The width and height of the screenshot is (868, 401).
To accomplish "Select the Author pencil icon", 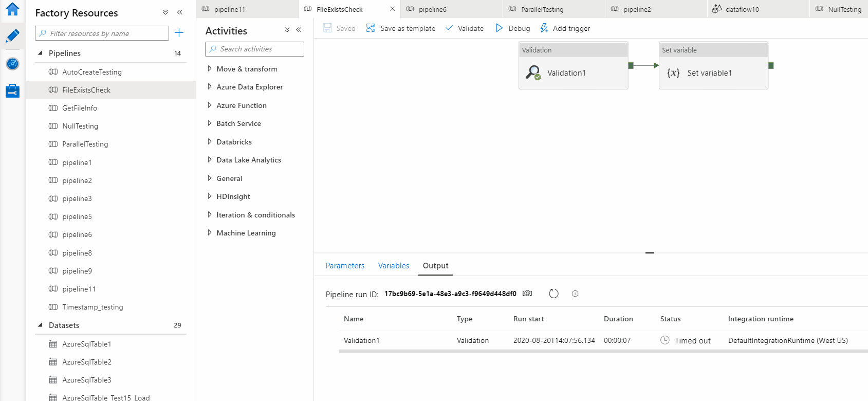I will pyautogui.click(x=12, y=36).
